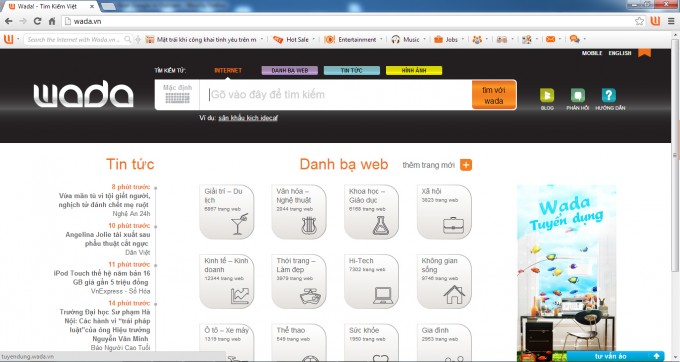Select the DANH BẠ WEB purple tab
Image resolution: width=680 pixels, height=362 pixels.
tap(290, 70)
